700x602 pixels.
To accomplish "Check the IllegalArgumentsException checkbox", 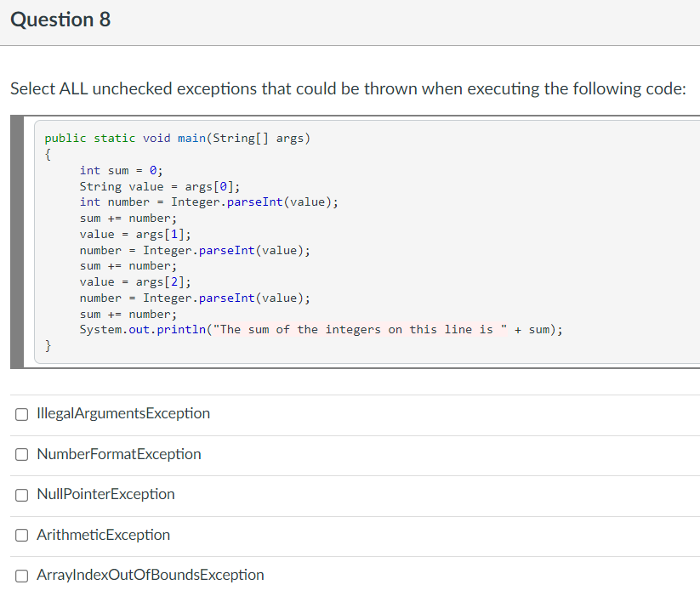I will coord(21,414).
